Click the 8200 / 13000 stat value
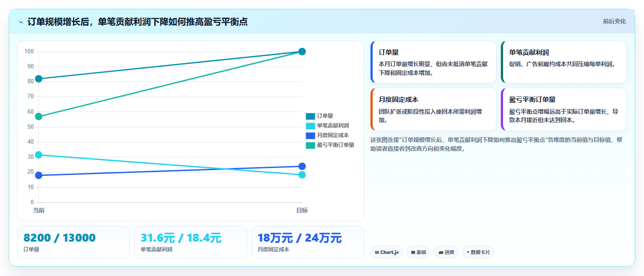The image size is (644, 276). (59, 238)
